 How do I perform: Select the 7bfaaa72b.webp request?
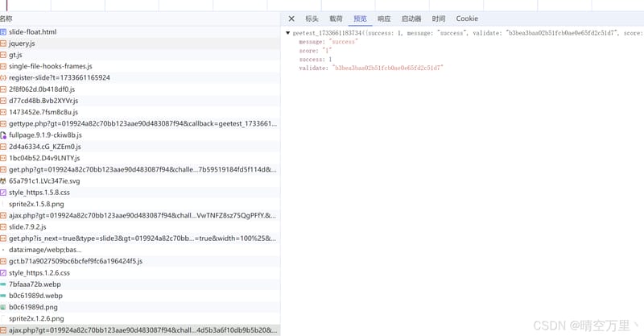click(x=140, y=284)
